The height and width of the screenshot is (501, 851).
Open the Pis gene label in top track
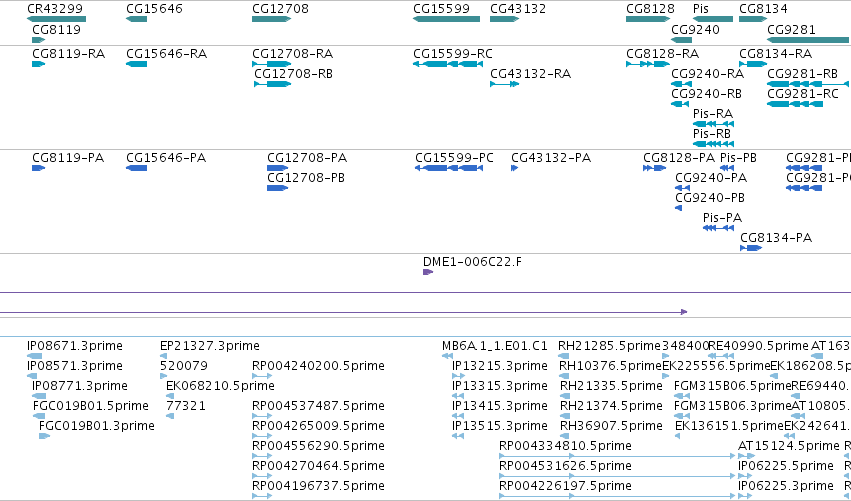tap(701, 9)
